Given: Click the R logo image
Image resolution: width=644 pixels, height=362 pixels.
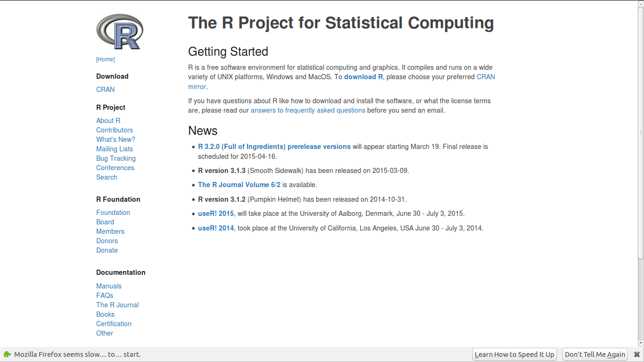Looking at the screenshot, I should pos(119,32).
